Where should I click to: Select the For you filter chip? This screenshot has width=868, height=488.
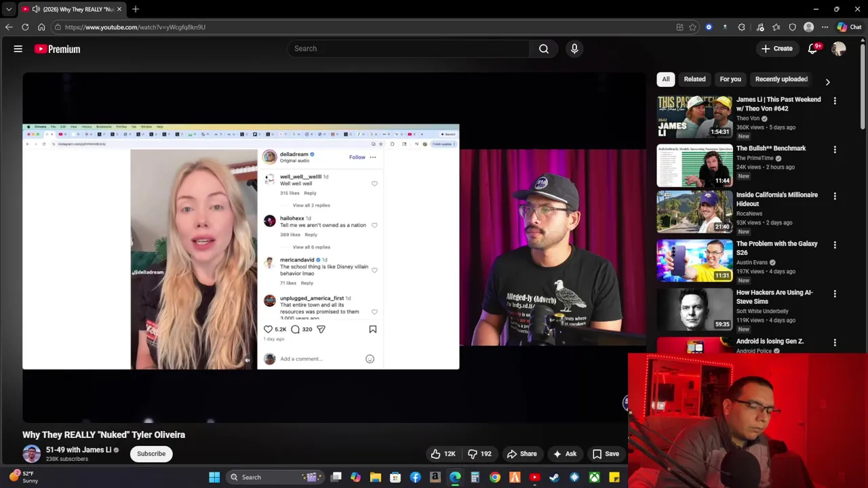pos(730,79)
